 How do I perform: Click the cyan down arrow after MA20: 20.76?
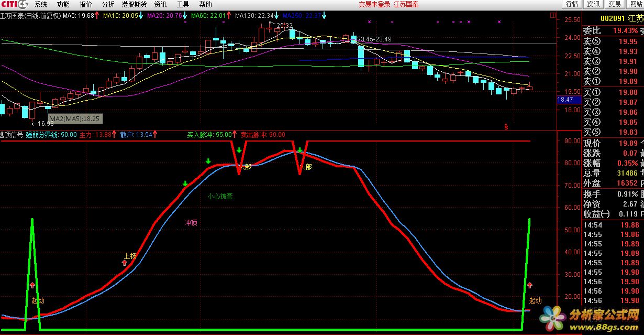185,16
